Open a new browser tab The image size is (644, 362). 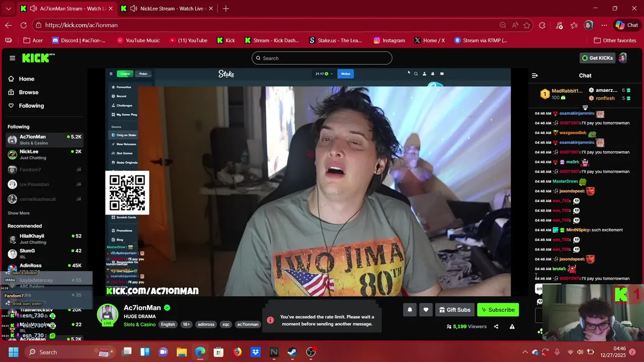click(x=226, y=9)
